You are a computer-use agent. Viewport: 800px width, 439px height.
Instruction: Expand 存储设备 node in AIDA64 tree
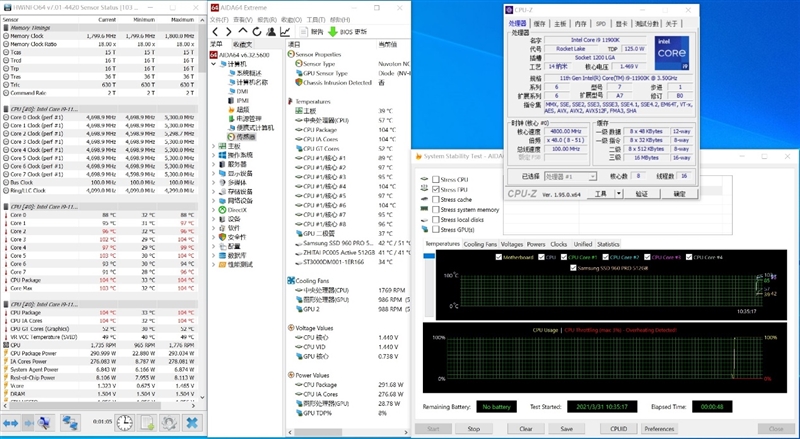pyautogui.click(x=213, y=191)
